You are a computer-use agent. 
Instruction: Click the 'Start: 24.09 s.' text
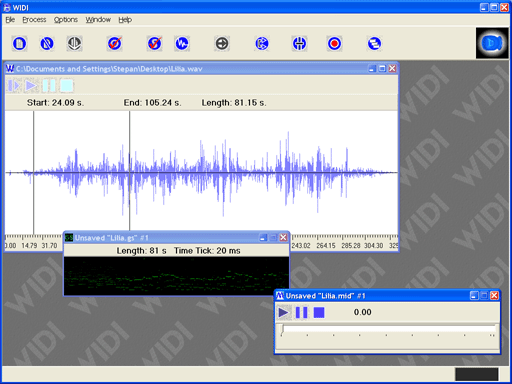(55, 103)
